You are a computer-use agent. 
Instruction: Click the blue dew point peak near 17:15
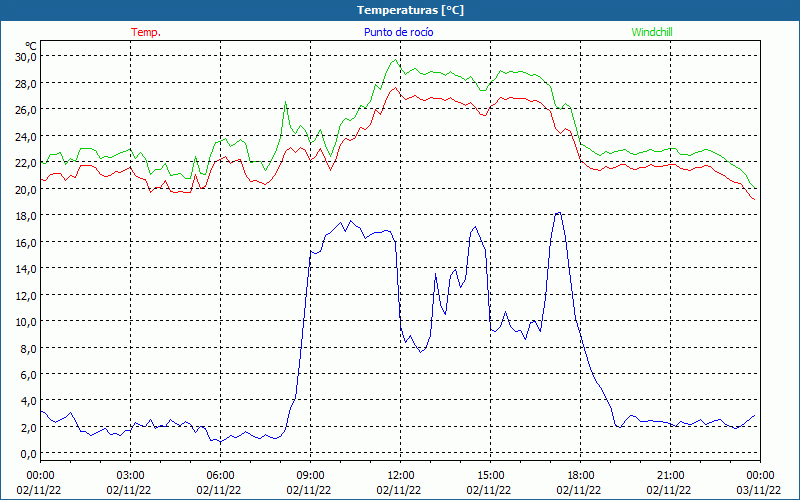tap(559, 213)
